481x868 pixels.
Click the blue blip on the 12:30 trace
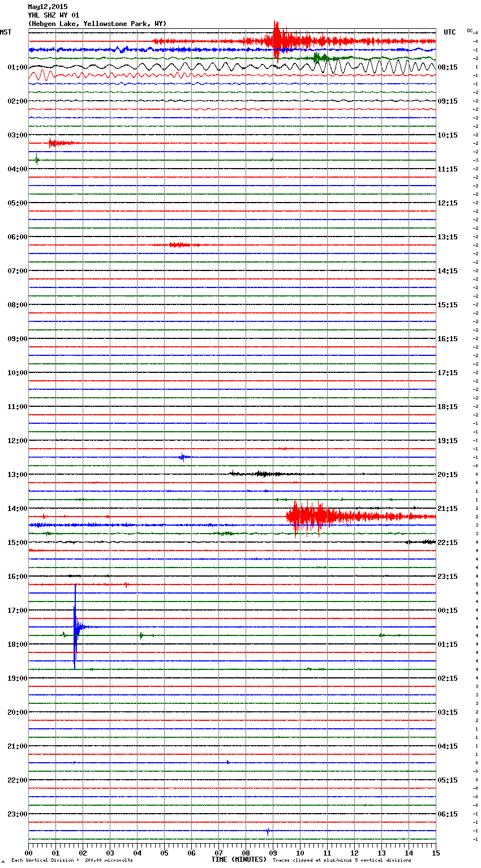pos(184,457)
